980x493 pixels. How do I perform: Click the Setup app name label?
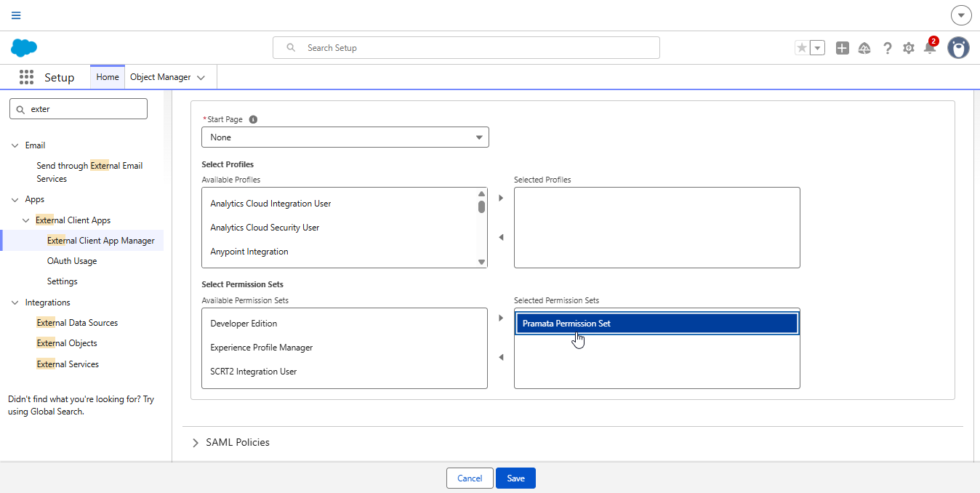(x=60, y=78)
